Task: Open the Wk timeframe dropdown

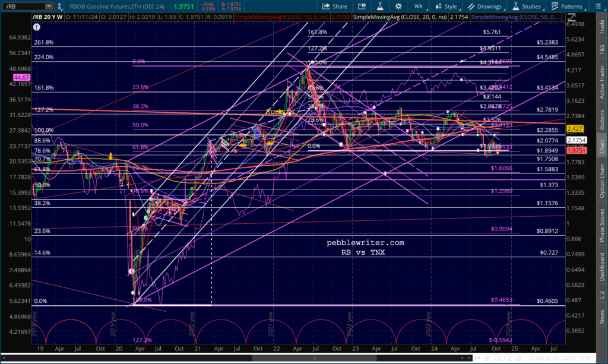Action: (x=419, y=6)
